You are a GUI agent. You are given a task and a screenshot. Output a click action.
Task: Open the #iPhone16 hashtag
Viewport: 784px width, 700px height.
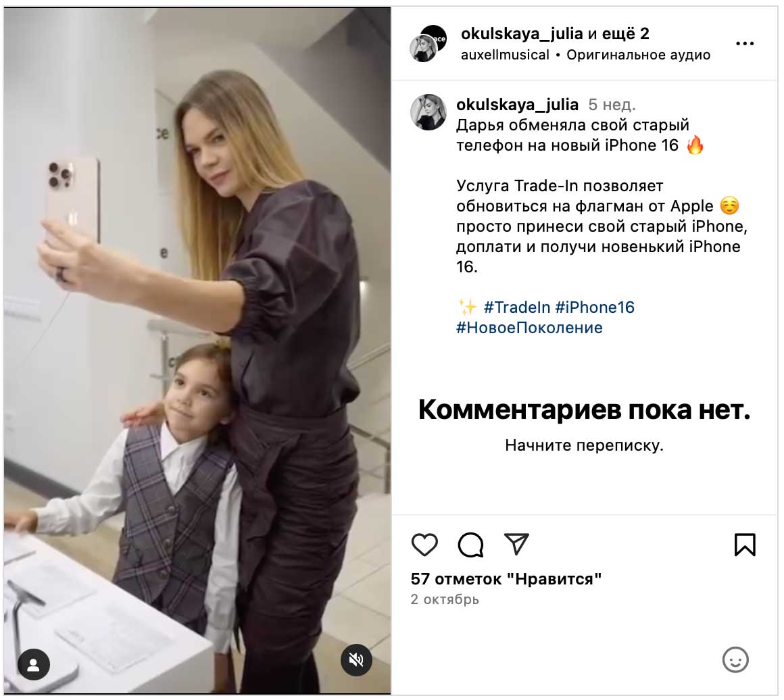(x=595, y=307)
